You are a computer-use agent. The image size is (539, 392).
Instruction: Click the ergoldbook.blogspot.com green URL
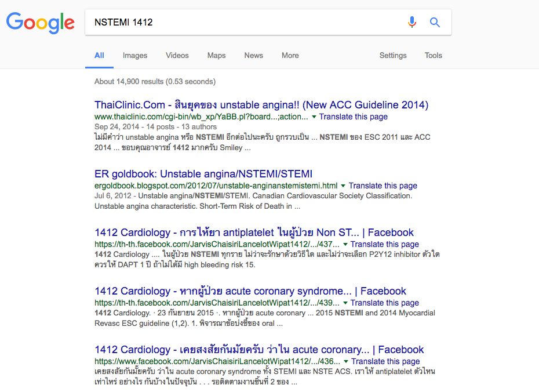[216, 186]
